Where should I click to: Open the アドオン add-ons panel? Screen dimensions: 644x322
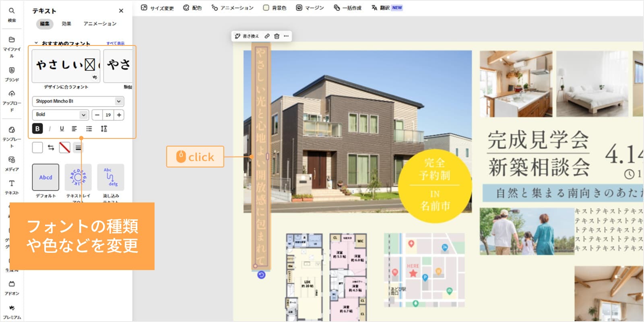pyautogui.click(x=12, y=288)
